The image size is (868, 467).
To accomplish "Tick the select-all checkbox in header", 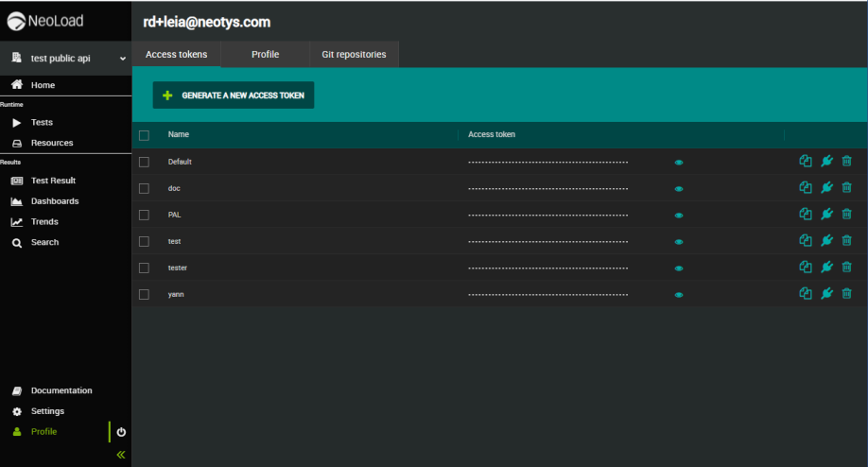I will tap(144, 135).
